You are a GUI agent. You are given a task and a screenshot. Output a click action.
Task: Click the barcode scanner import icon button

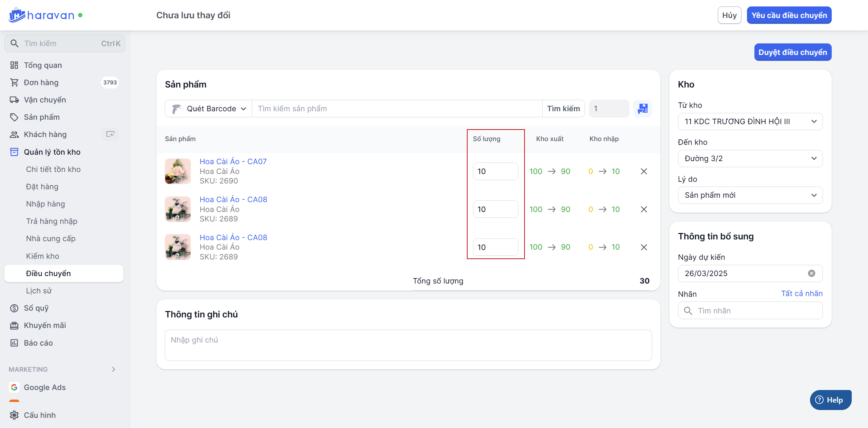pos(643,109)
